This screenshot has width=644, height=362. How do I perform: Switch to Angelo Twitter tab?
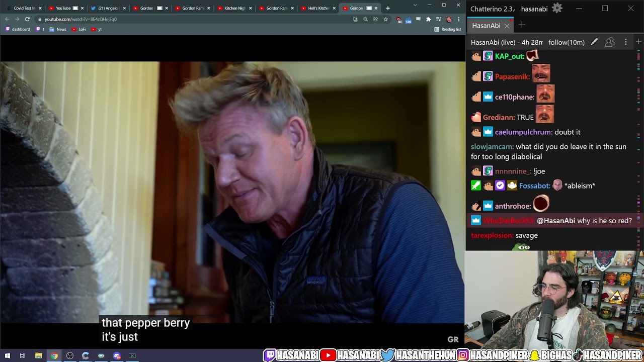(107, 8)
